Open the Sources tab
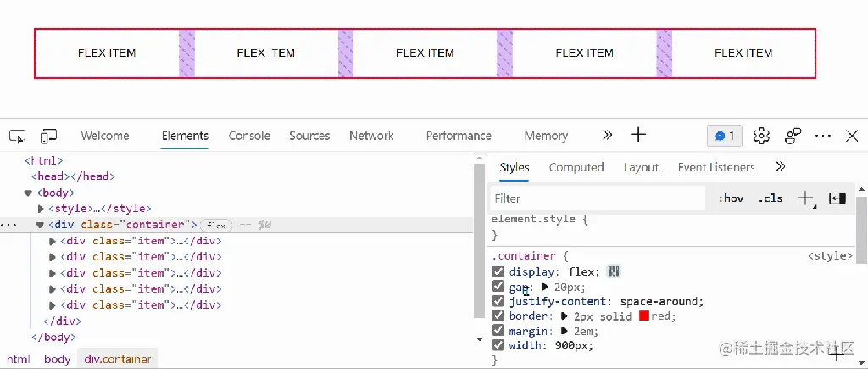Viewport: 868px width, 369px height. click(309, 136)
